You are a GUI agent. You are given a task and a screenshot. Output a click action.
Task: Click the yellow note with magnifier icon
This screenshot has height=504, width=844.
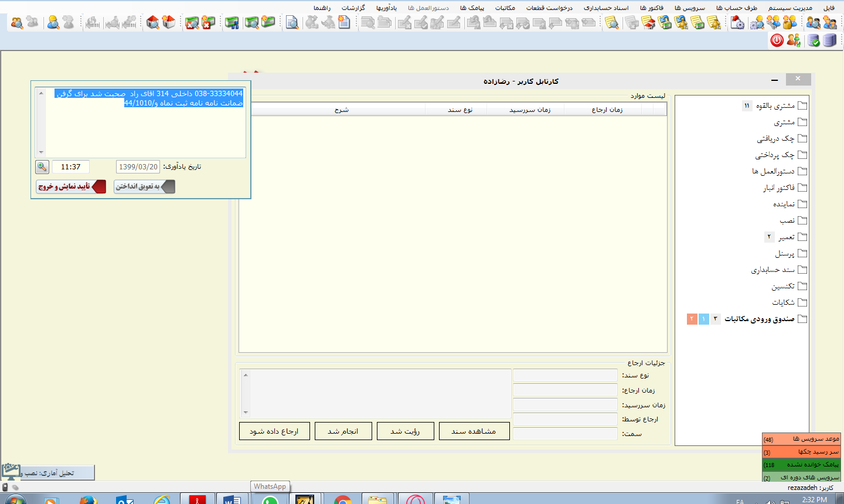coord(612,23)
